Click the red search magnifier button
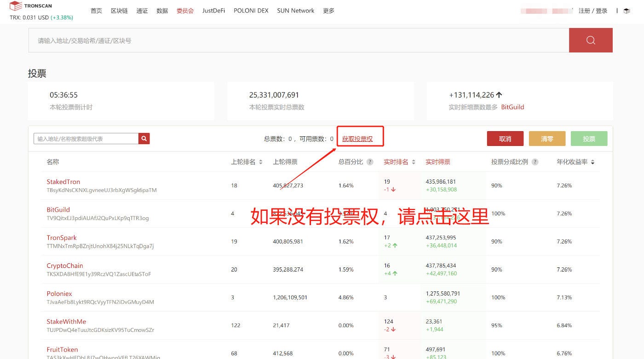Screen dimensions: 644x359 pyautogui.click(x=591, y=40)
